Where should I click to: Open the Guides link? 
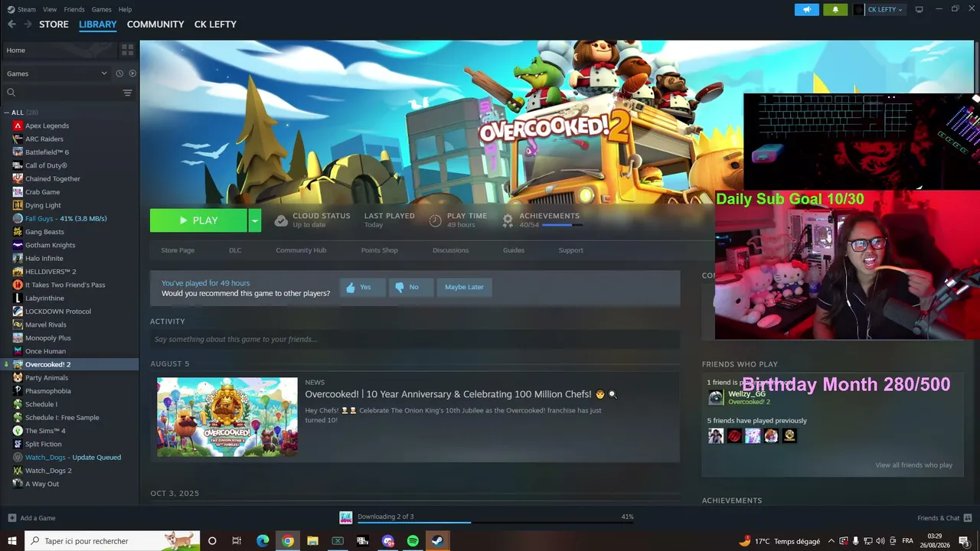(x=514, y=250)
